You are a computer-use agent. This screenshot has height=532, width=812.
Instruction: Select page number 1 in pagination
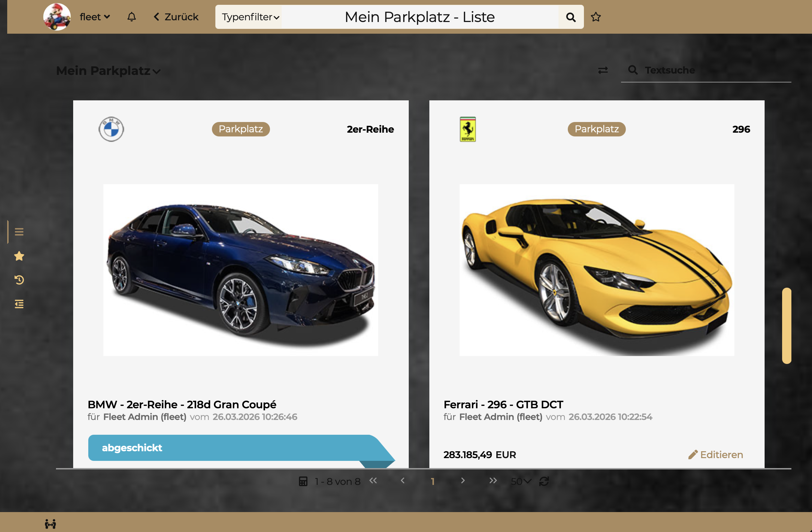[433, 481]
